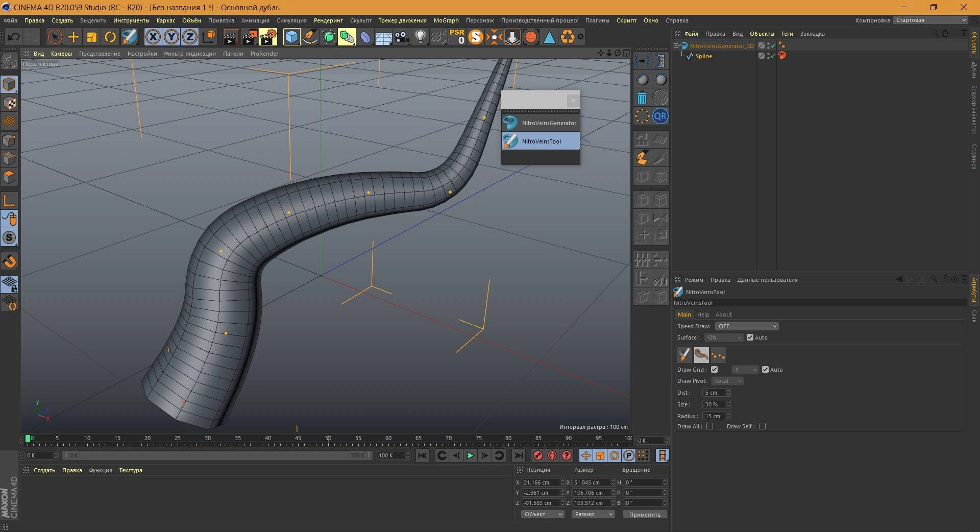Open the MoGraph menu
The width and height of the screenshot is (980, 532).
(x=446, y=20)
